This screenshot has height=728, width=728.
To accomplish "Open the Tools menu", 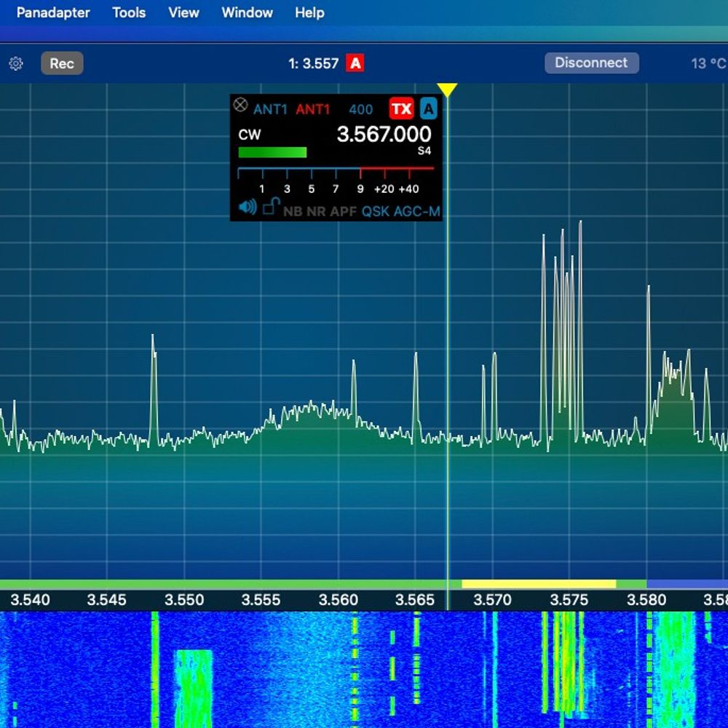I will [x=129, y=12].
